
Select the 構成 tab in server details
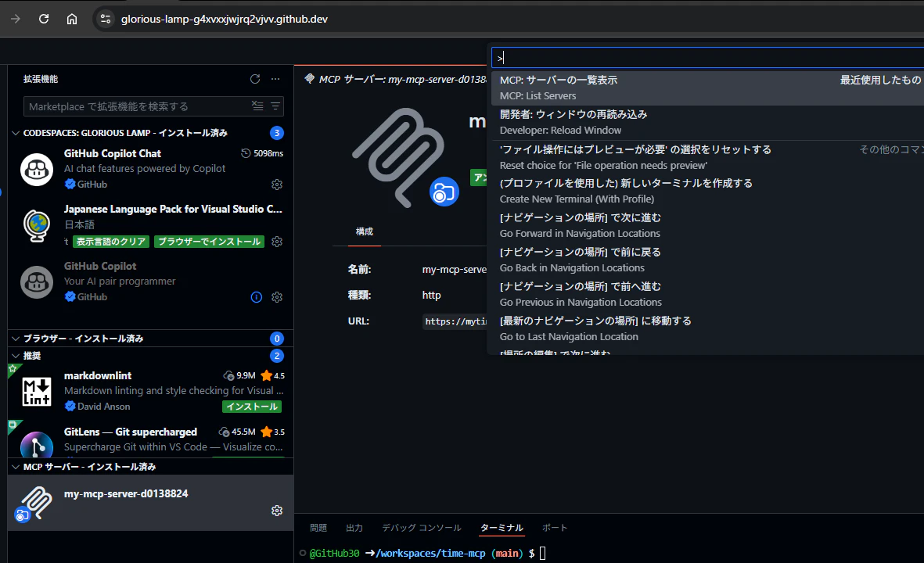(x=364, y=231)
